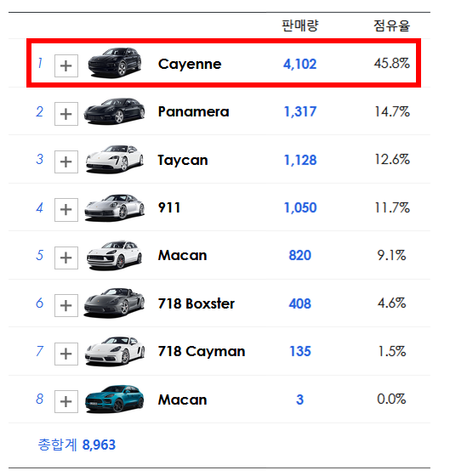Image resolution: width=450 pixels, height=476 pixels.
Task: Expand the 718 Boxster plus button
Action: click(66, 305)
